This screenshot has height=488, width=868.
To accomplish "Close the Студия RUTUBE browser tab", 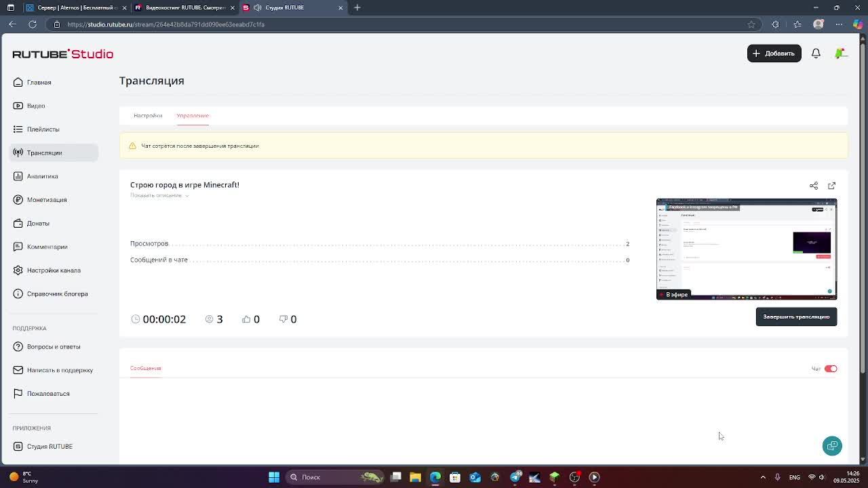I will coord(340,7).
